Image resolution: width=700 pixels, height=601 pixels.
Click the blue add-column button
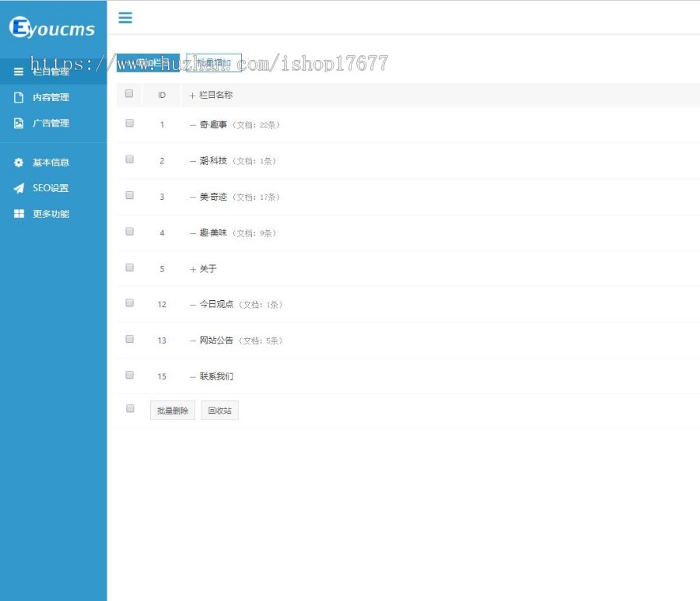point(149,62)
